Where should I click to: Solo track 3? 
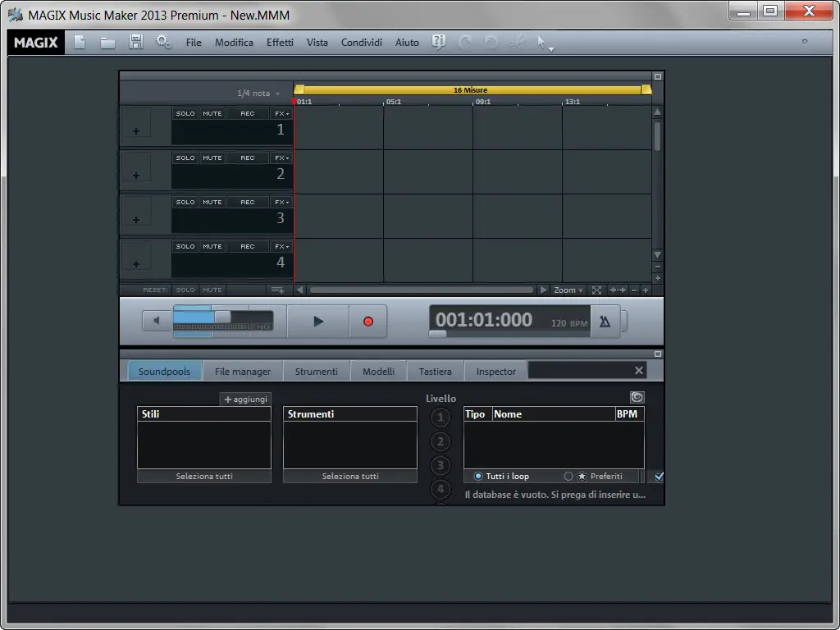[x=185, y=202]
